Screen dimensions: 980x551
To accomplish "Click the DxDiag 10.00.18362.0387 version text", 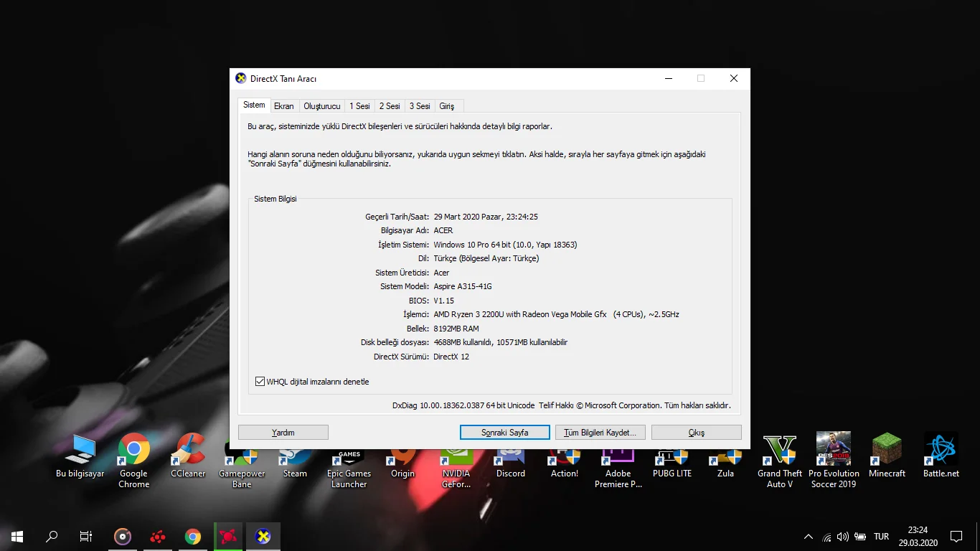I will [463, 405].
